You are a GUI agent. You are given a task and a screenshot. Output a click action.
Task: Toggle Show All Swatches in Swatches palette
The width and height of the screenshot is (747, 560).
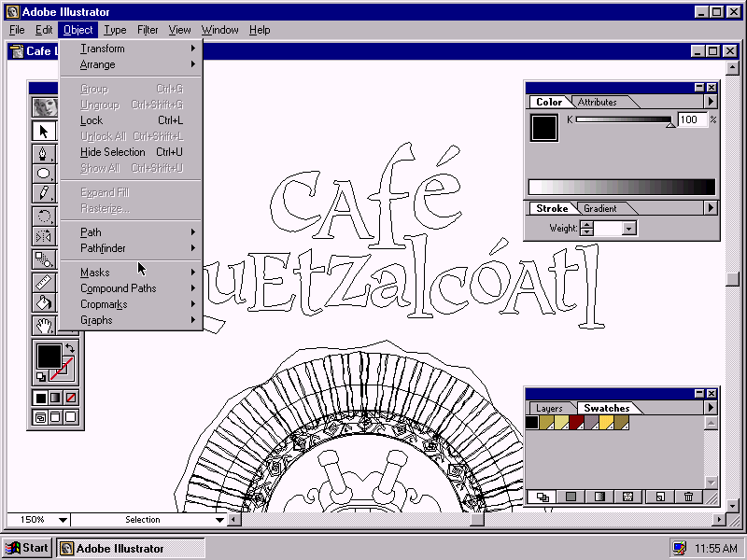pos(543,497)
